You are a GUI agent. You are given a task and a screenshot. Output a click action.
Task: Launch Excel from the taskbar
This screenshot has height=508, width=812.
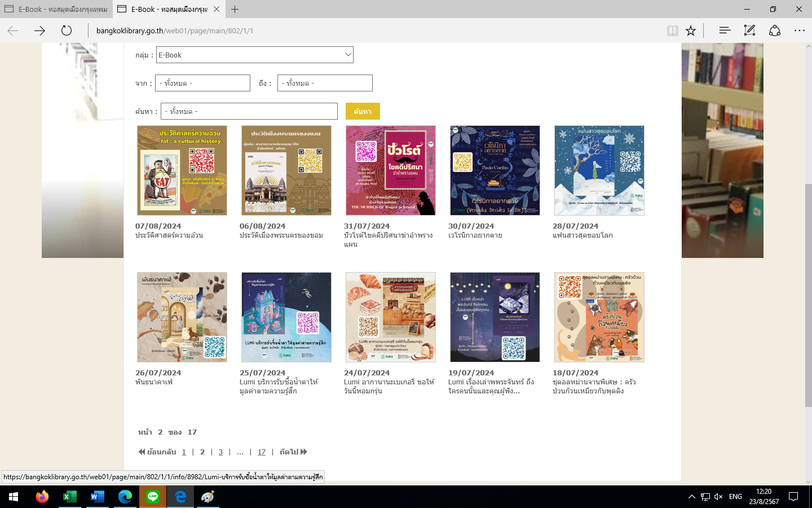click(x=70, y=497)
